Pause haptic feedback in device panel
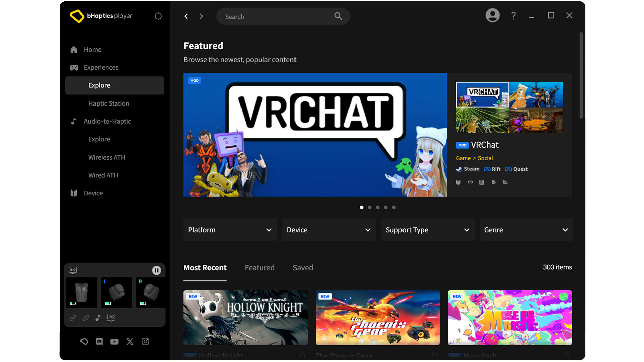 [156, 270]
